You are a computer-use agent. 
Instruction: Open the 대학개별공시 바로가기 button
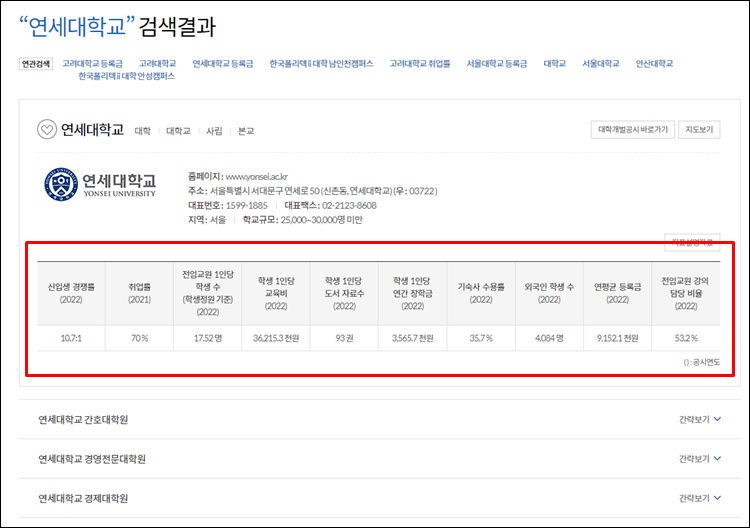pyautogui.click(x=633, y=130)
